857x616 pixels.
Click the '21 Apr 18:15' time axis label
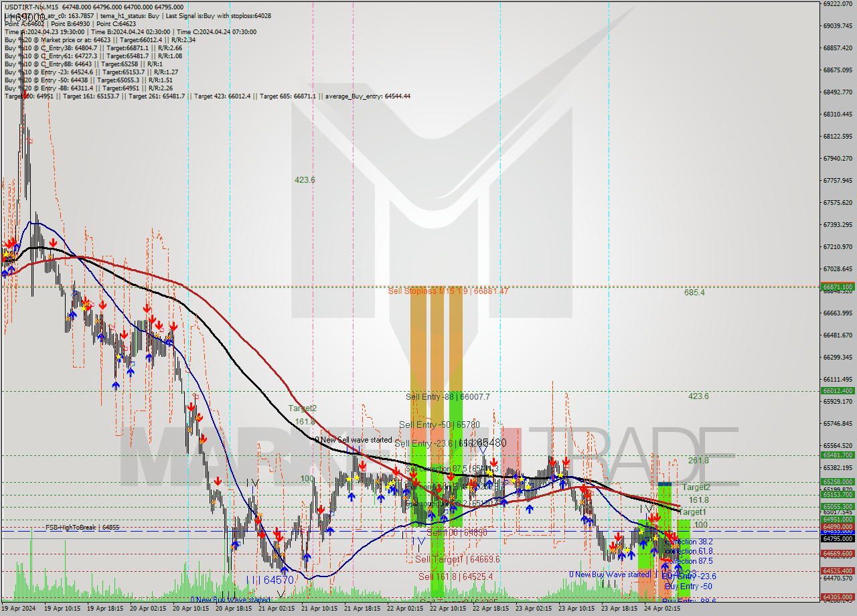363,609
